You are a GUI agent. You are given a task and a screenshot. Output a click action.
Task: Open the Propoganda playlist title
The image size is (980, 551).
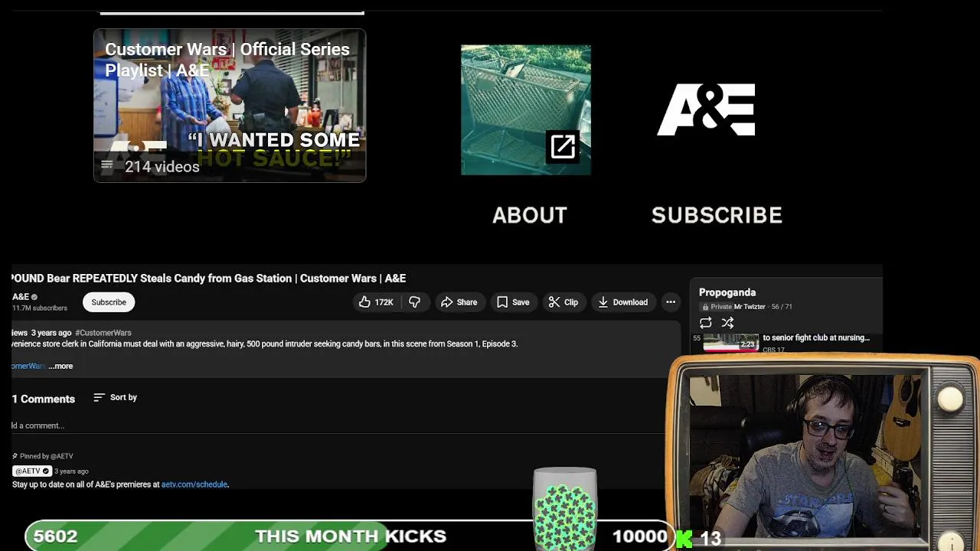pos(727,292)
